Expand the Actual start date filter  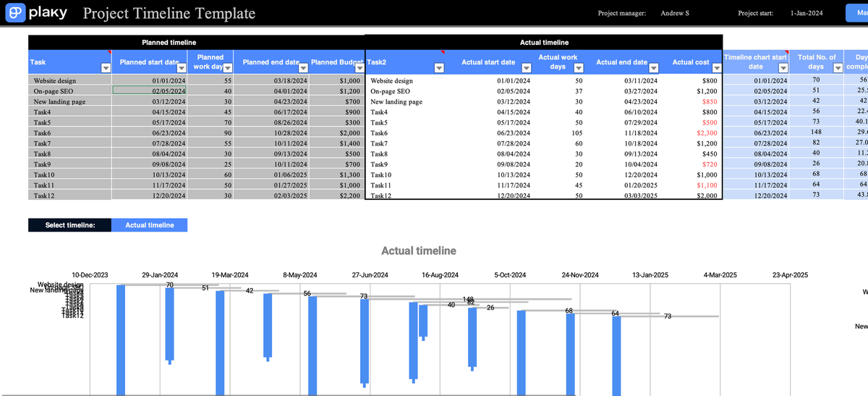(x=527, y=68)
